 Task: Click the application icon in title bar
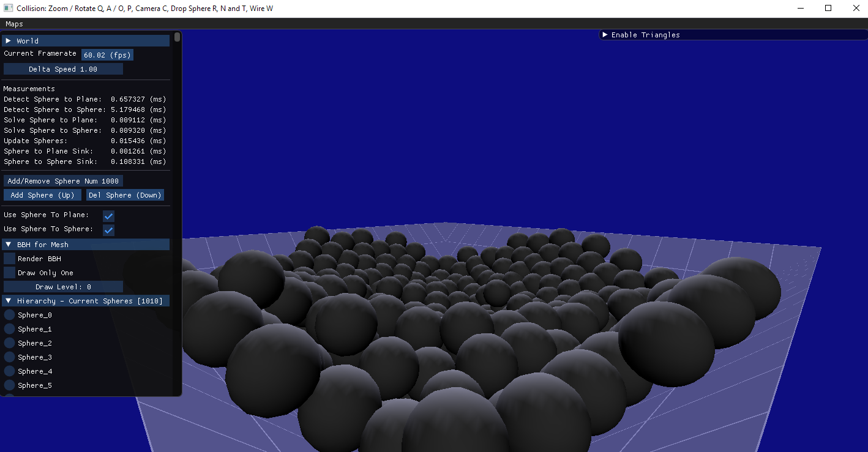8,9
